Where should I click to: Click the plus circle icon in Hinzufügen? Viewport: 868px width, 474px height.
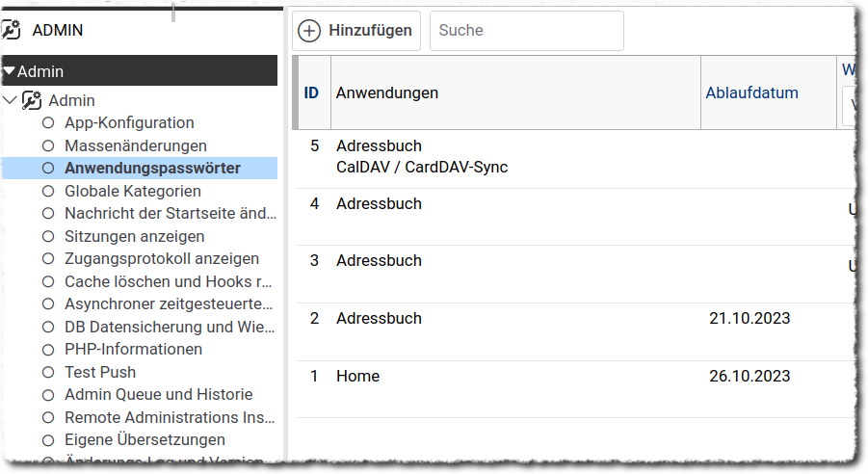(309, 31)
